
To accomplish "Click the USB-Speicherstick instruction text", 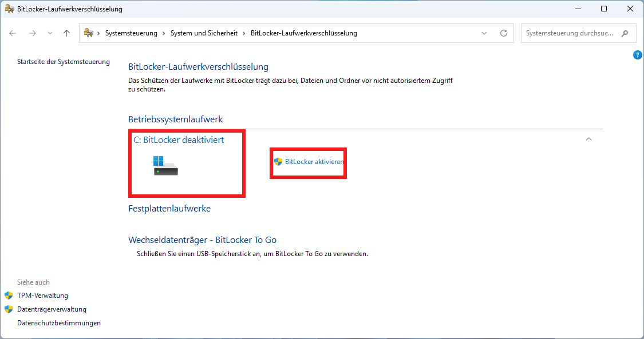I will tap(252, 254).
